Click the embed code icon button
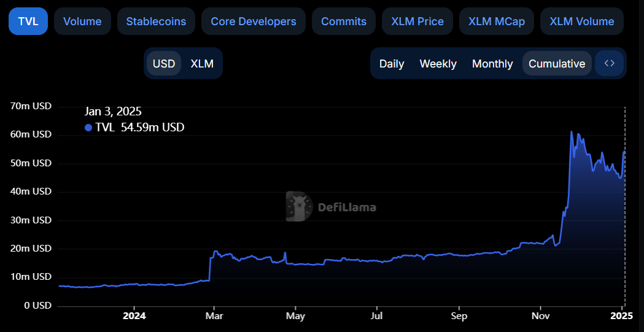This screenshot has width=644, height=332. tap(609, 63)
